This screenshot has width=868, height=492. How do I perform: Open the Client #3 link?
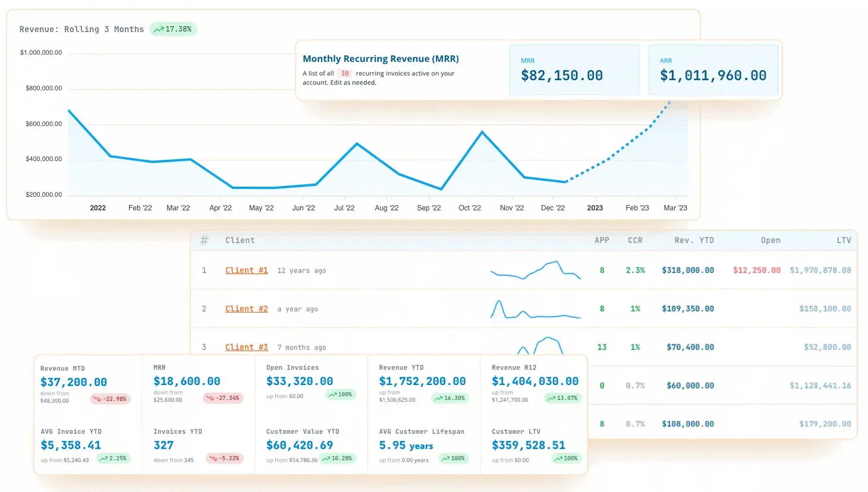coord(246,347)
